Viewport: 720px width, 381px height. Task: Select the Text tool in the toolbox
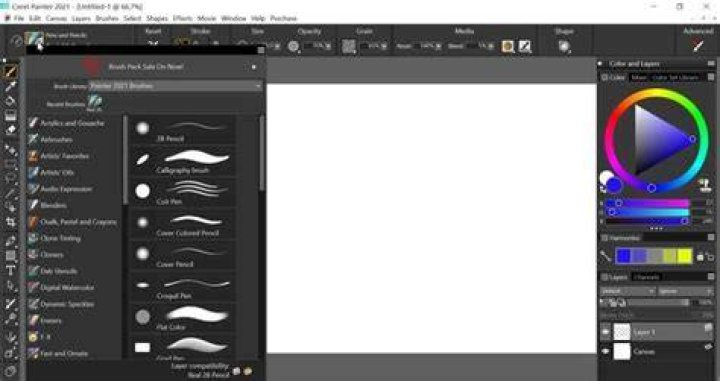[10, 270]
